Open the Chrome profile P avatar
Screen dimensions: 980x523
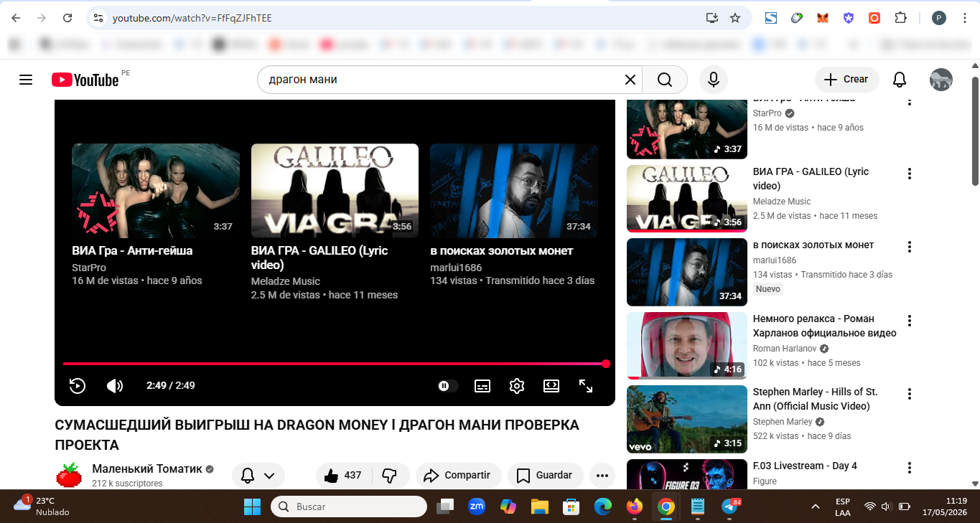939,18
